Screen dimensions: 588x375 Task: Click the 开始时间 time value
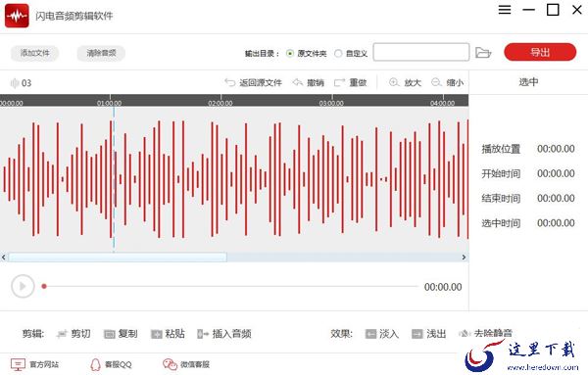(556, 173)
